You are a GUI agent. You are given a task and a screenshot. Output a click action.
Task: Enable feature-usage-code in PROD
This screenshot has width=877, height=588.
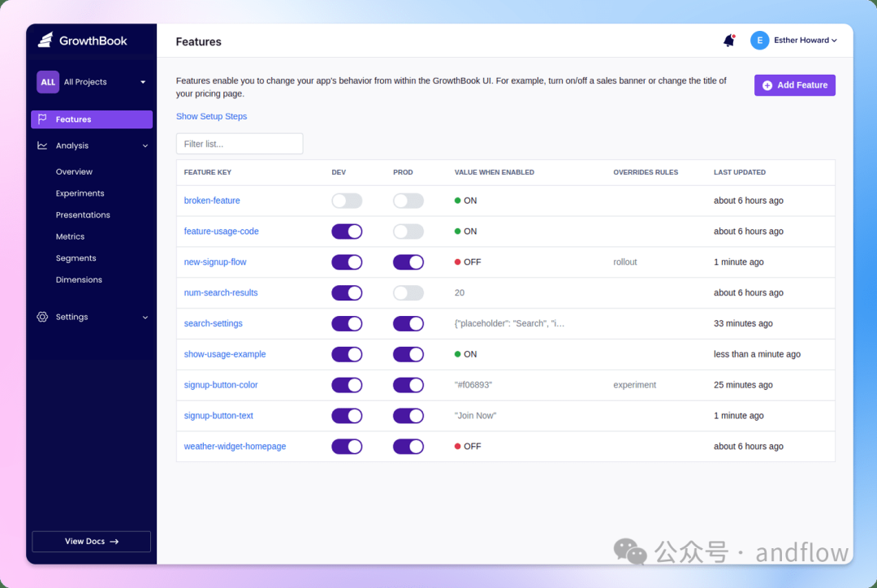click(408, 231)
